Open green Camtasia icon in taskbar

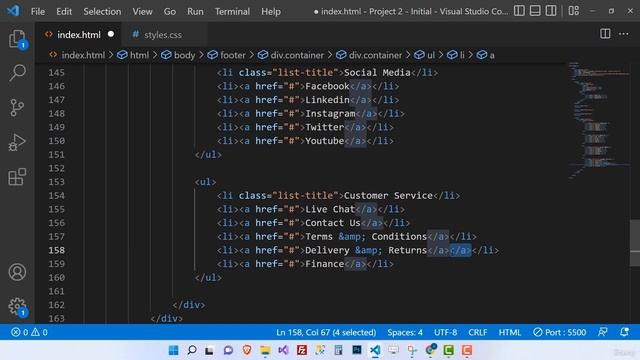pyautogui.click(x=449, y=350)
